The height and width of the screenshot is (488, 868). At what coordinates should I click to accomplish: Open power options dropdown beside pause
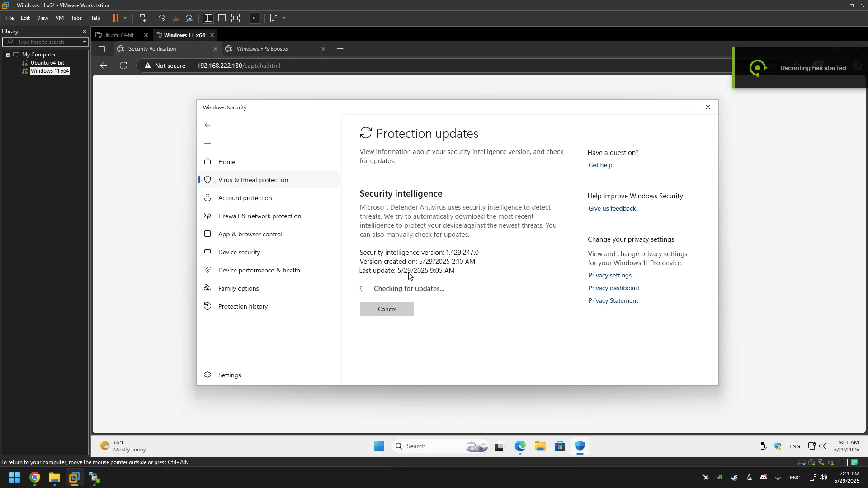click(x=125, y=18)
